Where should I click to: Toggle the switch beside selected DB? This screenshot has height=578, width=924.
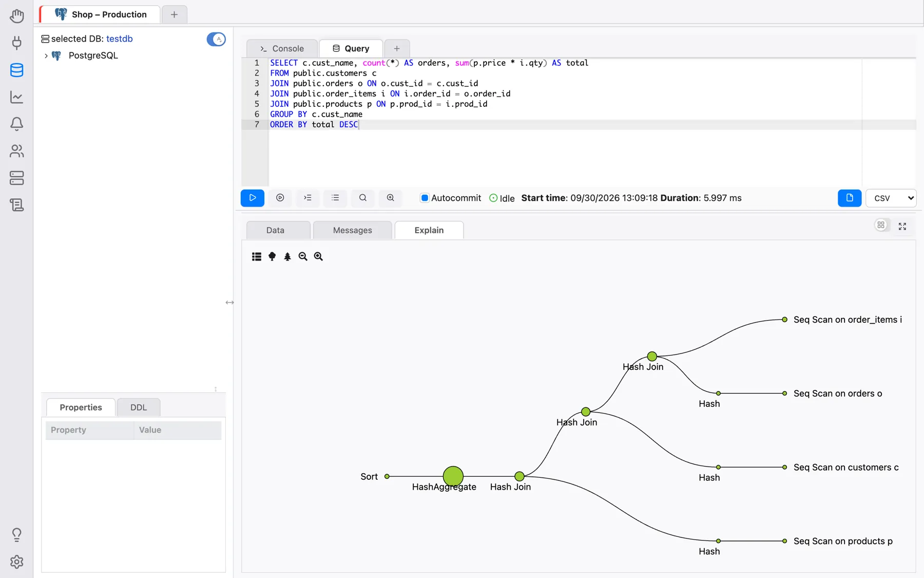click(216, 39)
